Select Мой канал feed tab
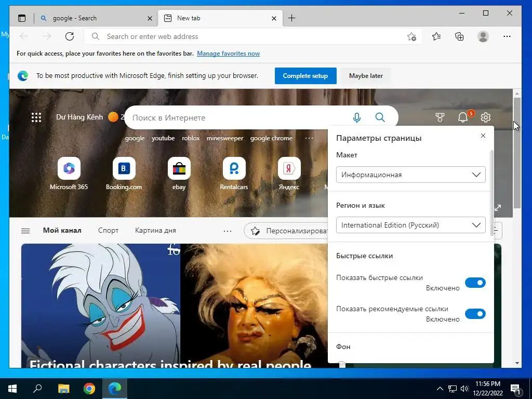The image size is (532, 399). pyautogui.click(x=62, y=230)
